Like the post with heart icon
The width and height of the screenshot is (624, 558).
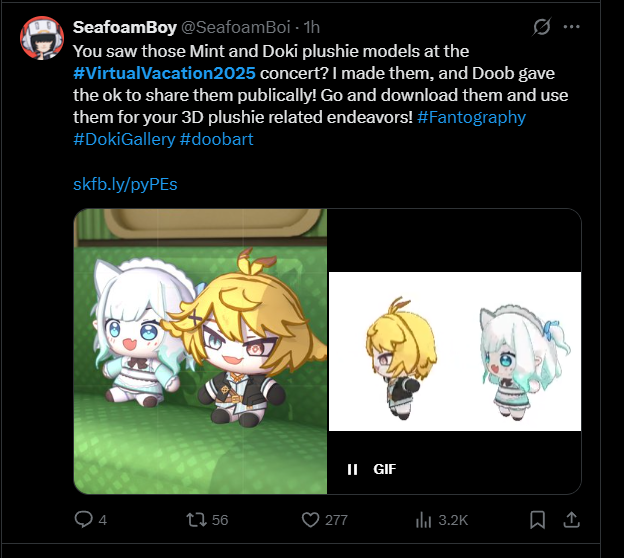coord(310,520)
